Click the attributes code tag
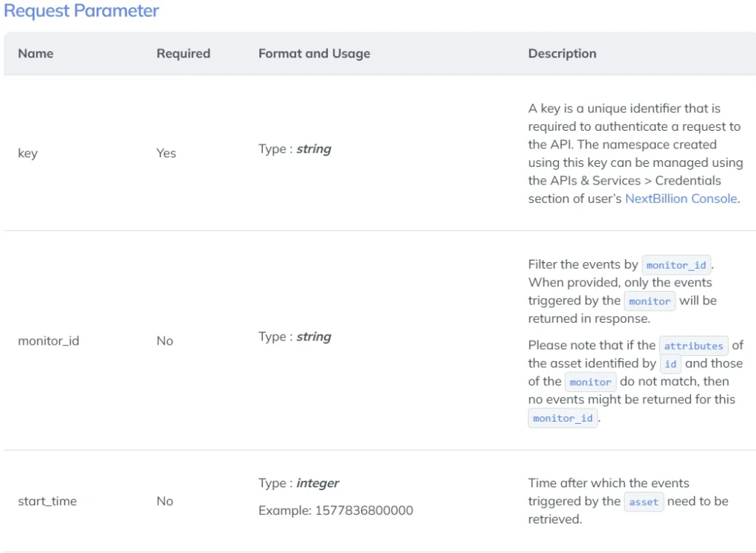756x553 pixels. click(693, 346)
